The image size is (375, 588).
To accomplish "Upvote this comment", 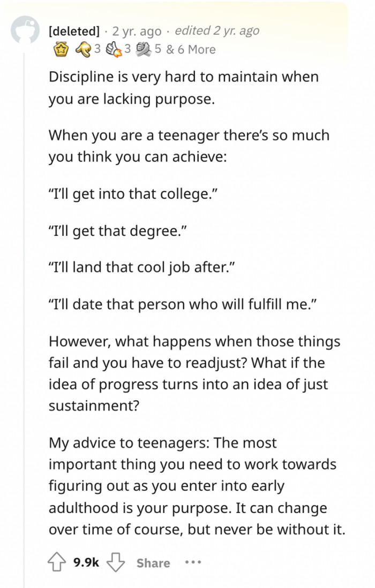I will 56,562.
